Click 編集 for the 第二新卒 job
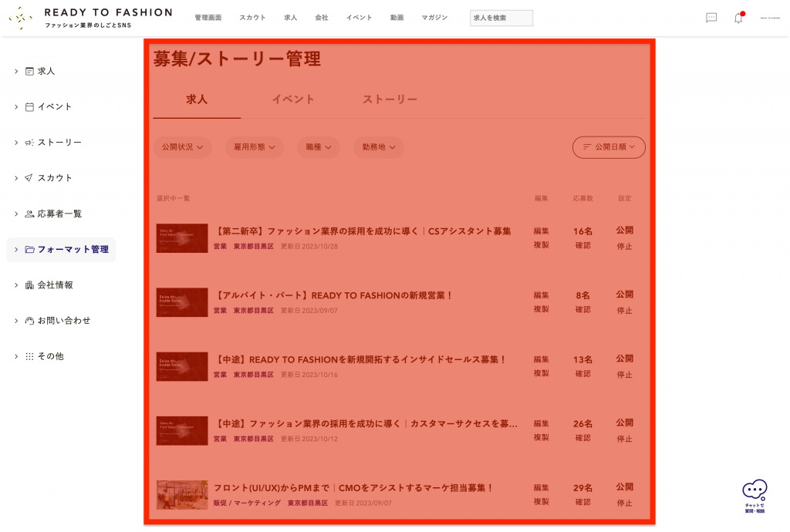The width and height of the screenshot is (790, 532). pyautogui.click(x=541, y=231)
